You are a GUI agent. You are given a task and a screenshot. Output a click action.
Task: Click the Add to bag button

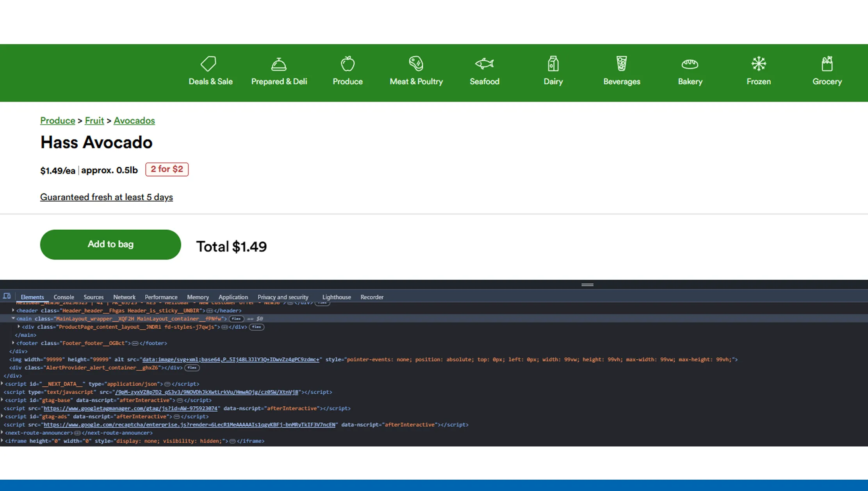click(111, 245)
